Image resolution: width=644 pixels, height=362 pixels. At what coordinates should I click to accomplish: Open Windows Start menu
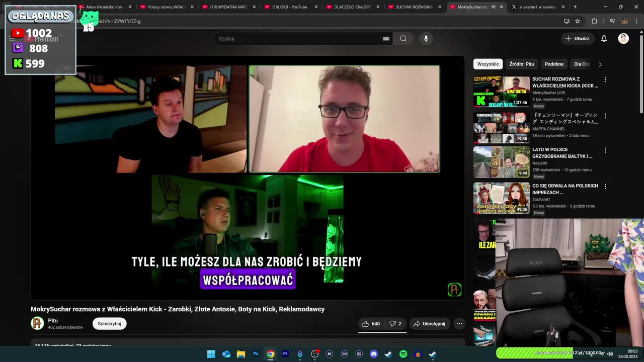click(x=211, y=354)
